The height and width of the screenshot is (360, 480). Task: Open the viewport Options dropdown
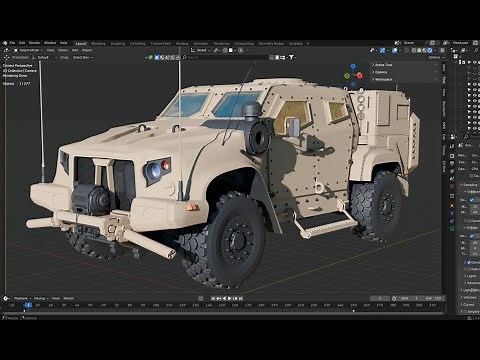tap(436, 58)
